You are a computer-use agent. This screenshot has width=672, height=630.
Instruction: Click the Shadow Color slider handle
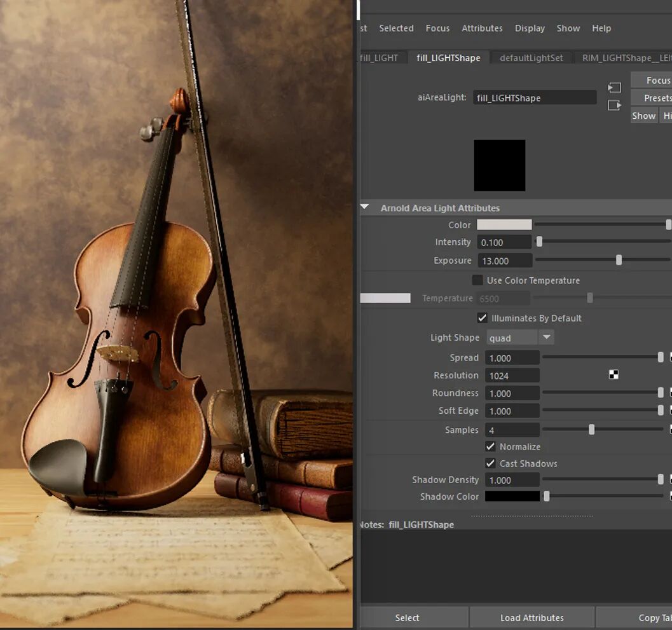(546, 496)
